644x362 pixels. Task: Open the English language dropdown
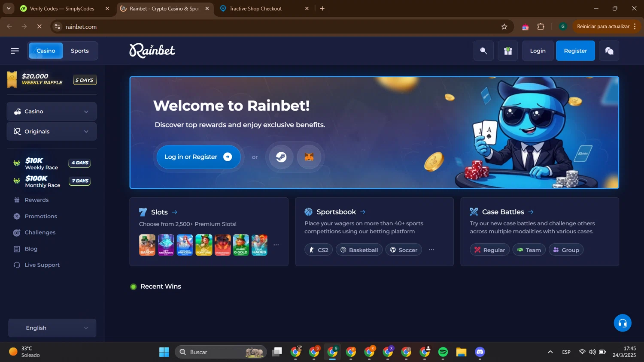(52, 328)
